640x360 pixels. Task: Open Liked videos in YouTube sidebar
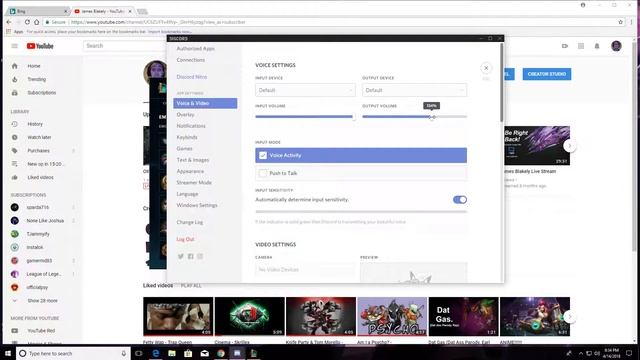(41, 178)
